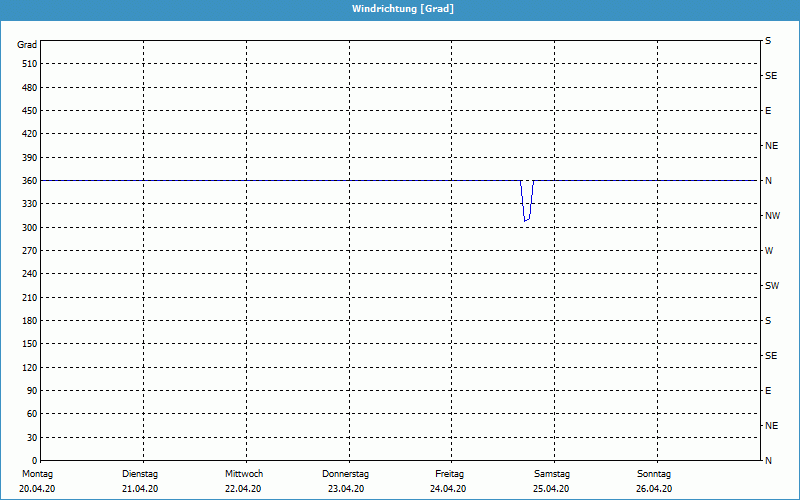Select the 240 y-axis value
The image size is (800, 500).
click(30, 274)
